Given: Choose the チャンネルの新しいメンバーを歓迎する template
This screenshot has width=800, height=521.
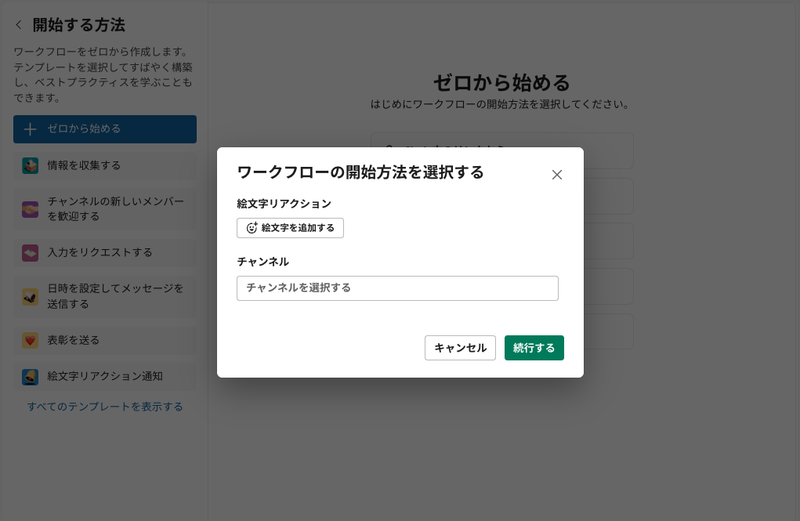Looking at the screenshot, I should point(105,209).
